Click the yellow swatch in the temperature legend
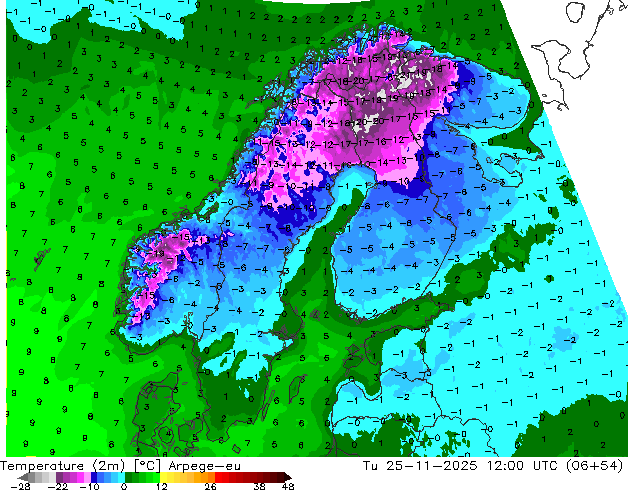The height and width of the screenshot is (490, 634). (163, 477)
